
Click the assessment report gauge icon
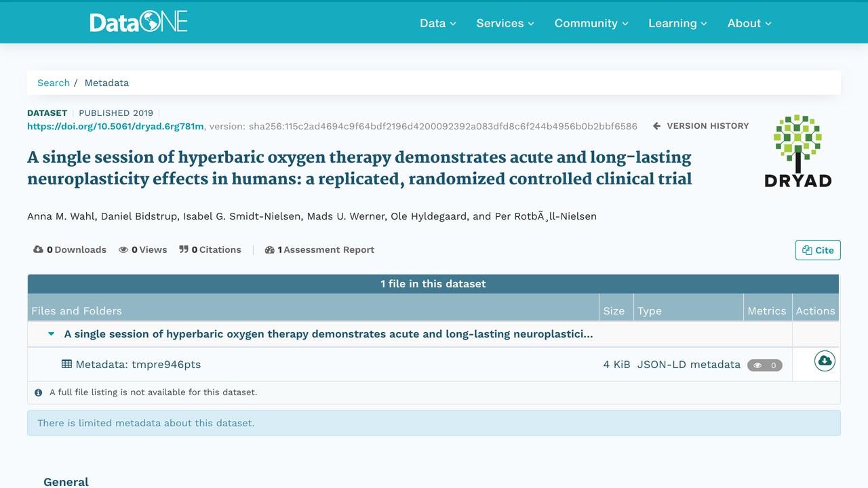pos(269,249)
